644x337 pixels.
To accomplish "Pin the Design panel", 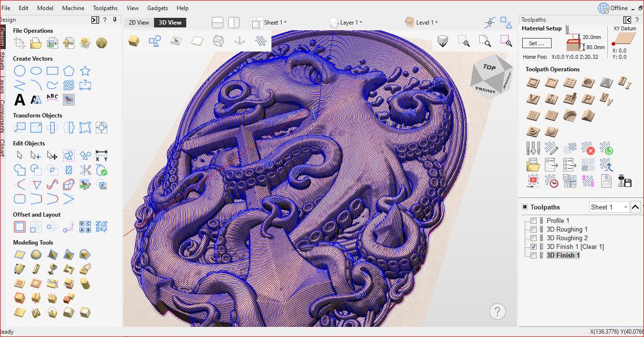I will coord(115,20).
